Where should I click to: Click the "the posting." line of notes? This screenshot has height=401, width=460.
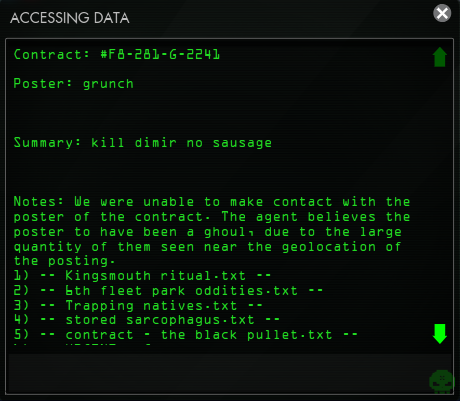[64, 261]
